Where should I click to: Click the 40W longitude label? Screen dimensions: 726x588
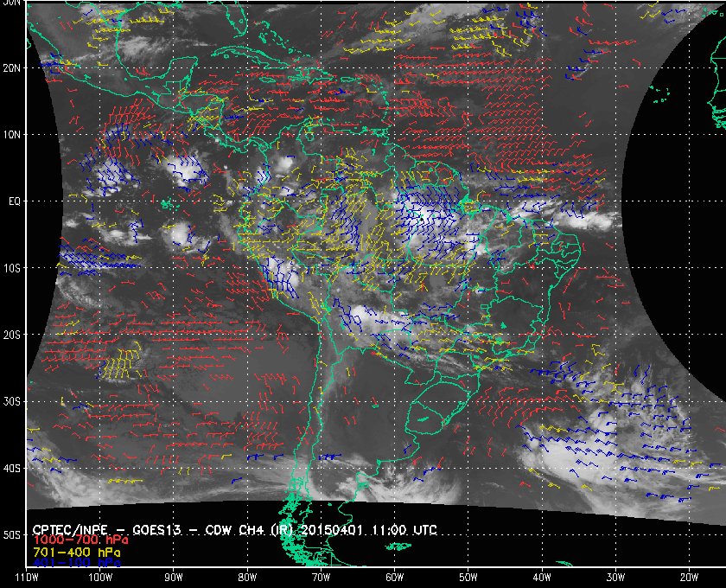(x=542, y=577)
